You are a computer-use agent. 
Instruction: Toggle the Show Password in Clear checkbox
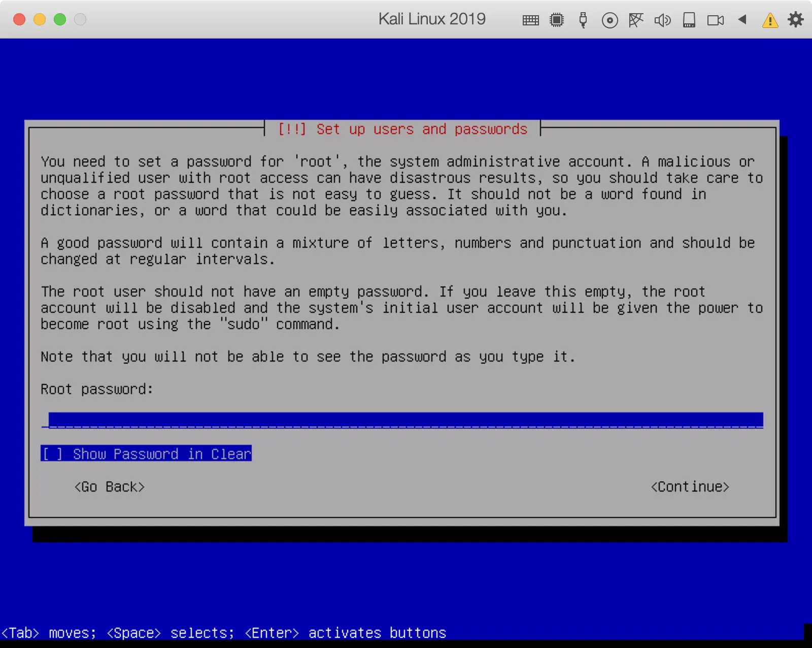pos(146,454)
